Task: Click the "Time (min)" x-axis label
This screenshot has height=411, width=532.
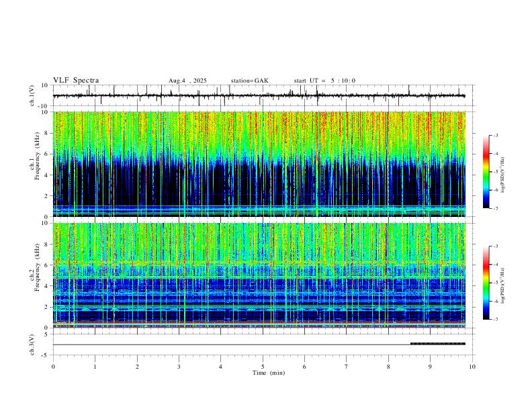Action: click(269, 373)
